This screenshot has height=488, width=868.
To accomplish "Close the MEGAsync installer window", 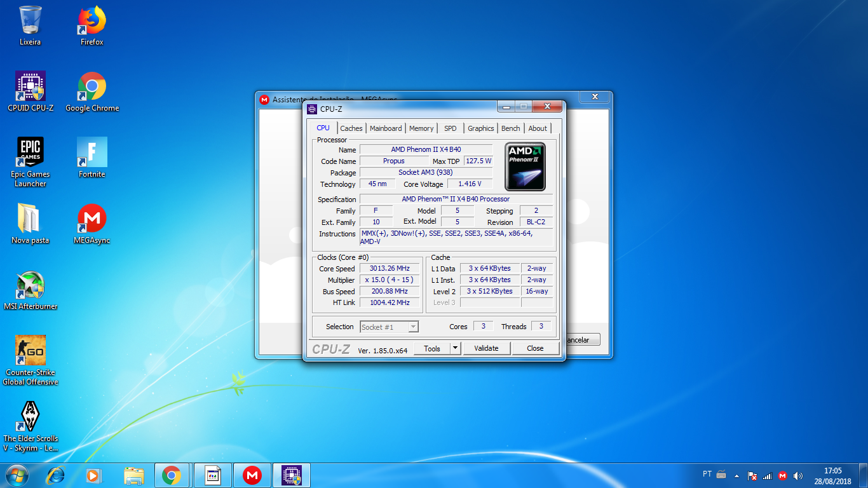I will 595,97.
